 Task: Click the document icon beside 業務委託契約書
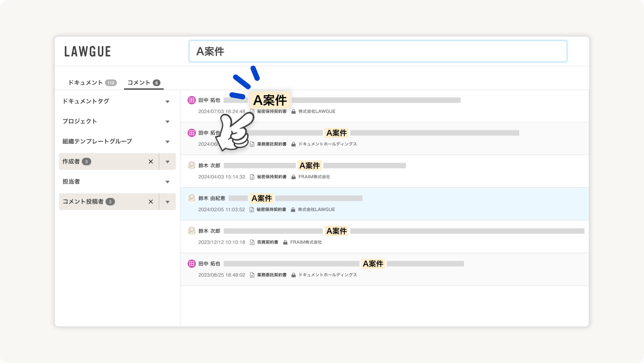tap(252, 144)
